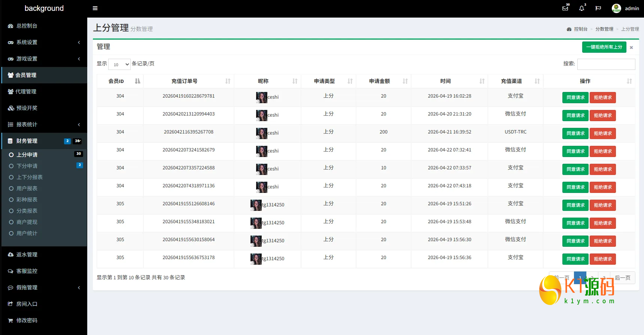The height and width of the screenshot is (335, 644).
Task: Click the 客服监控 chat icon
Action: click(x=10, y=271)
